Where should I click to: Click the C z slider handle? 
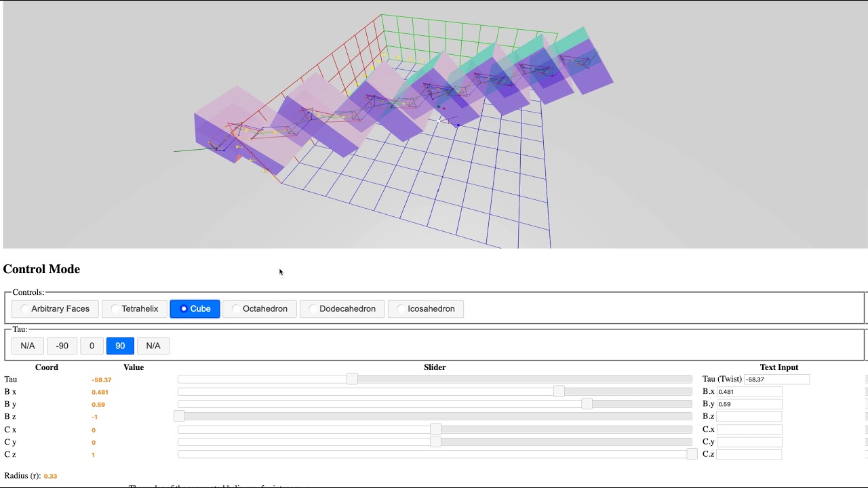point(691,454)
